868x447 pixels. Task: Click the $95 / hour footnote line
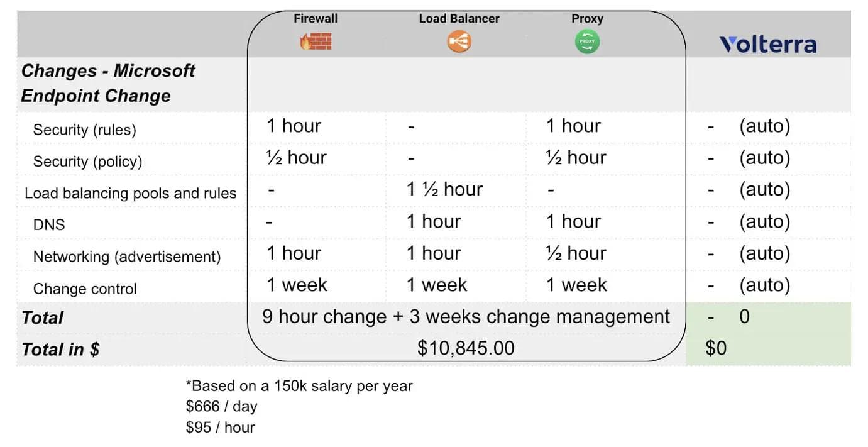tap(220, 428)
